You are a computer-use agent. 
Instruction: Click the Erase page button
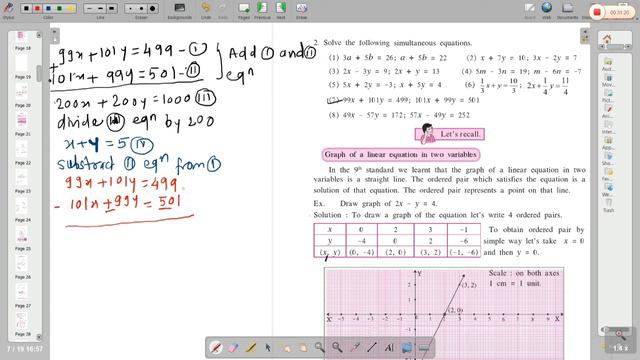click(x=301, y=11)
